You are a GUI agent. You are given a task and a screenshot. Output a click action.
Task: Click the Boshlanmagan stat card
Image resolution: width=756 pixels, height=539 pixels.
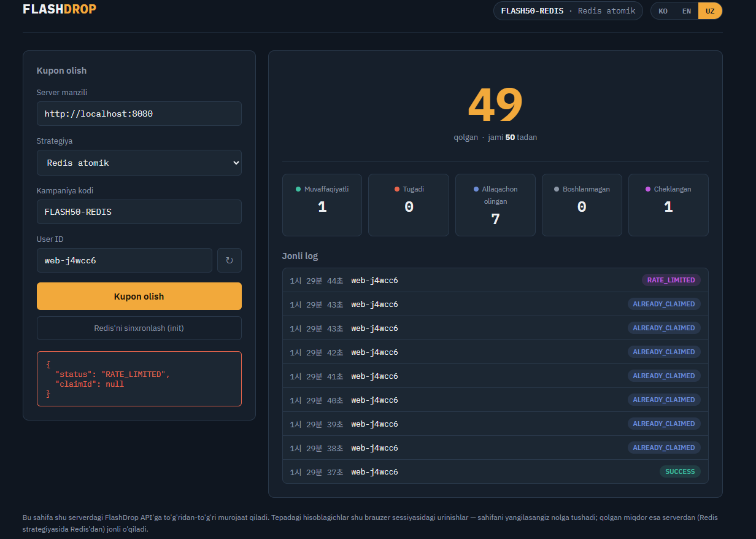pyautogui.click(x=582, y=205)
